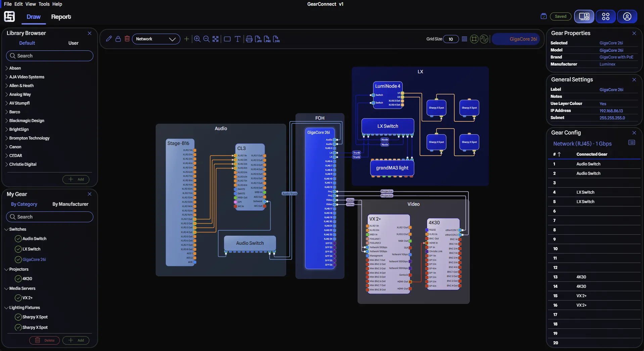Image resolution: width=644 pixels, height=351 pixels.
Task: Click the My Gear search field
Action: [50, 217]
